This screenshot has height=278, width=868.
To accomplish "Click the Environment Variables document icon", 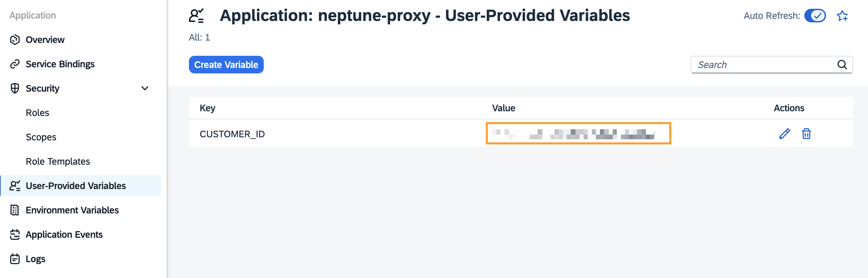I will 15,210.
